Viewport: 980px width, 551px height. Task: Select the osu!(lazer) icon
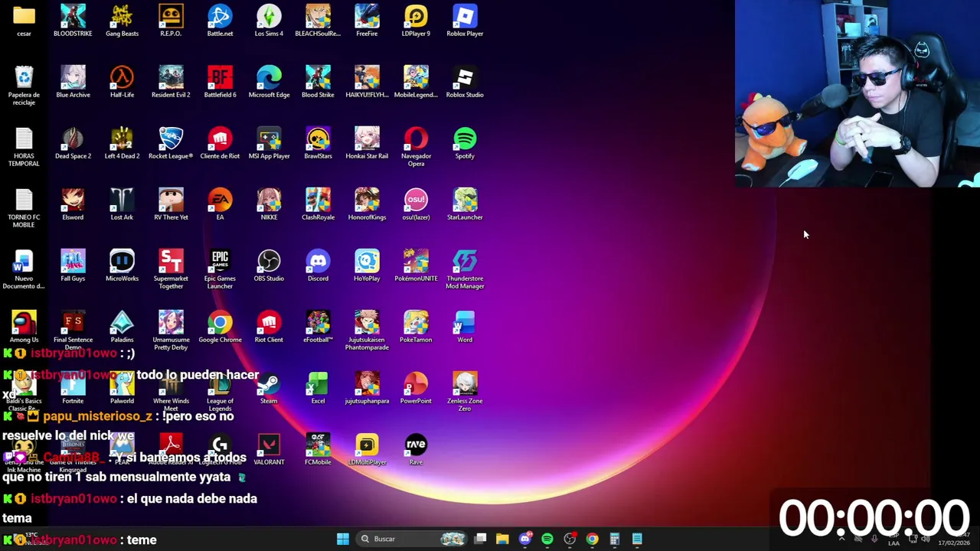416,204
